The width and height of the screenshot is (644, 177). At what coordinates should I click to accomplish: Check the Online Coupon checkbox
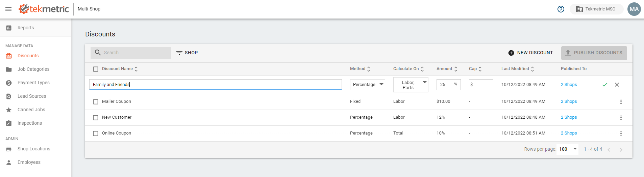[96, 134]
